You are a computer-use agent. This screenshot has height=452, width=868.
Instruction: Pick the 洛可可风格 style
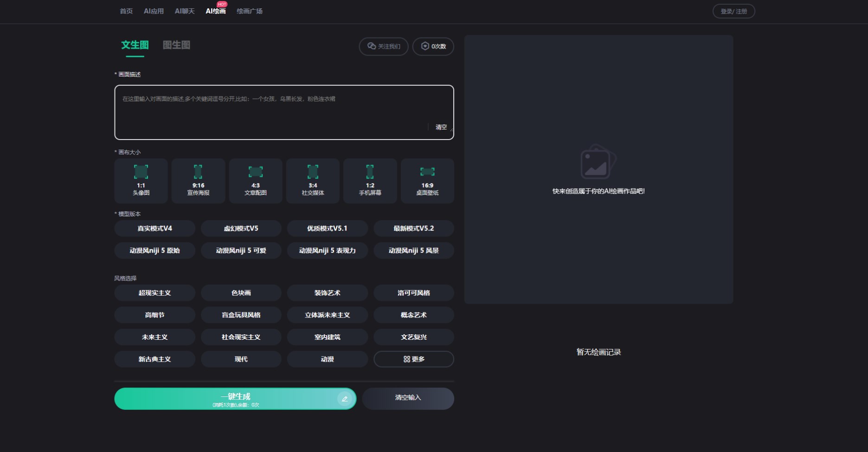point(413,293)
